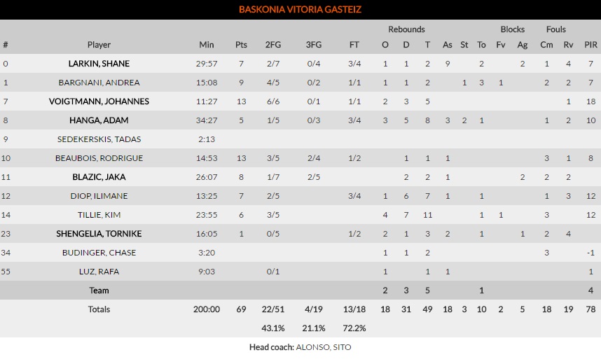Open LUZ, RAFA player profile
The height and width of the screenshot is (364, 601).
point(99,272)
